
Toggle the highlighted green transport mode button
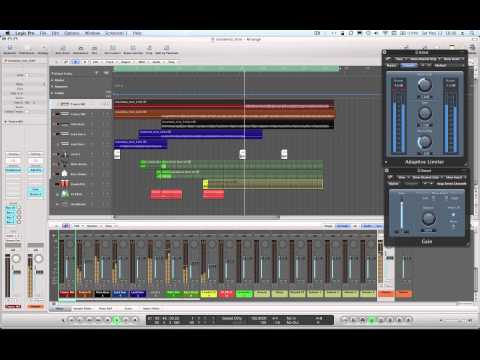tap(372, 320)
